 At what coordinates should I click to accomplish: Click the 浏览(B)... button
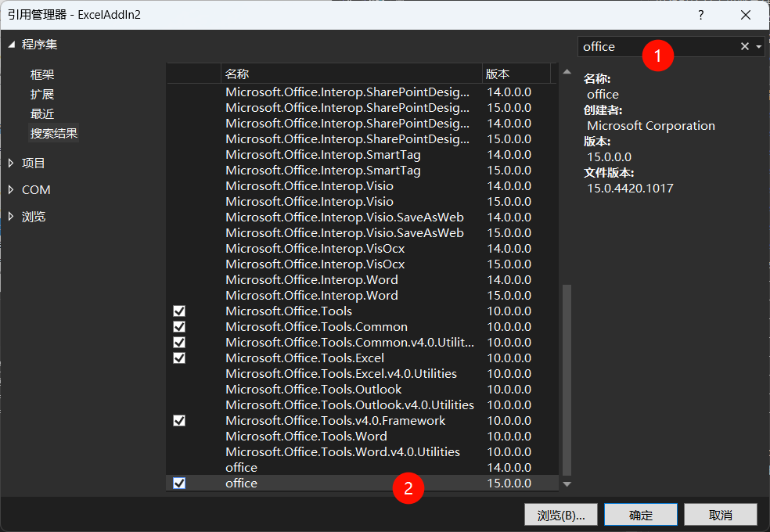561,515
